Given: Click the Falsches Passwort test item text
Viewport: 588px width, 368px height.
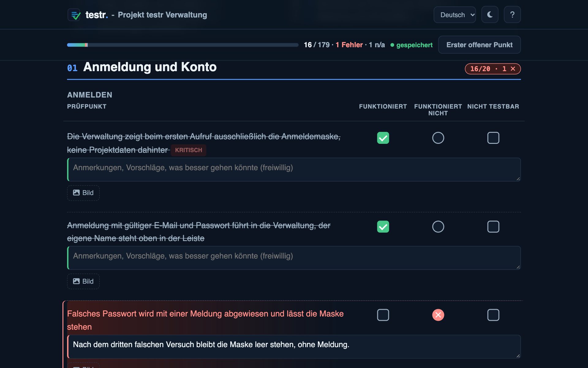Looking at the screenshot, I should (x=205, y=320).
